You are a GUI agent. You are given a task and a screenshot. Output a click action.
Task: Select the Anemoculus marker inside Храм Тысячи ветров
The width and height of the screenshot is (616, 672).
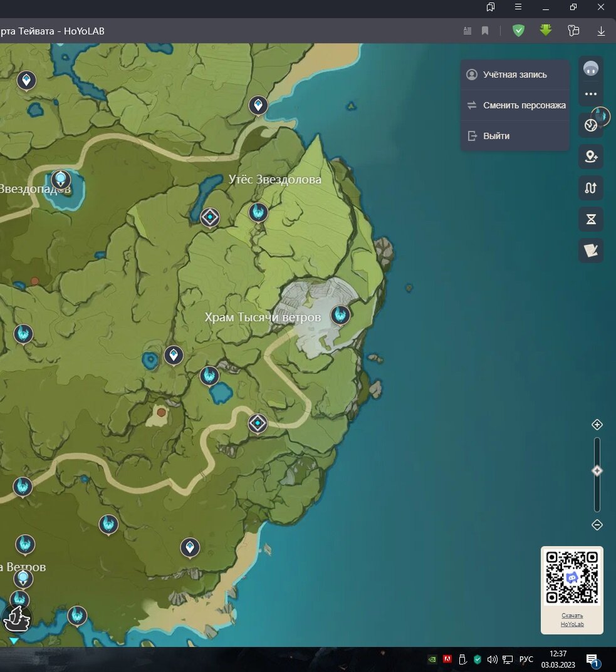point(341,316)
